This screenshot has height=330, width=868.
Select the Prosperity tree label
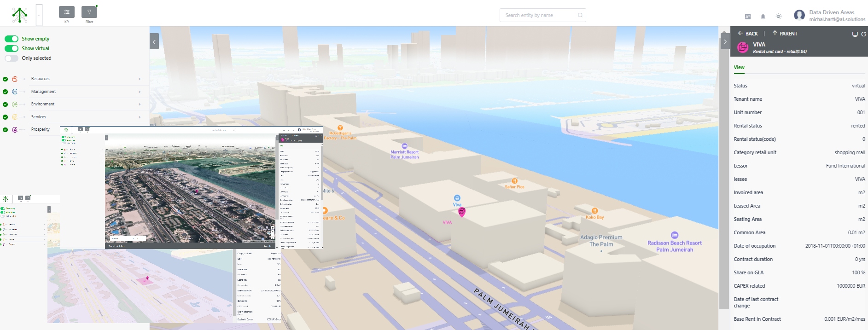[x=40, y=129]
